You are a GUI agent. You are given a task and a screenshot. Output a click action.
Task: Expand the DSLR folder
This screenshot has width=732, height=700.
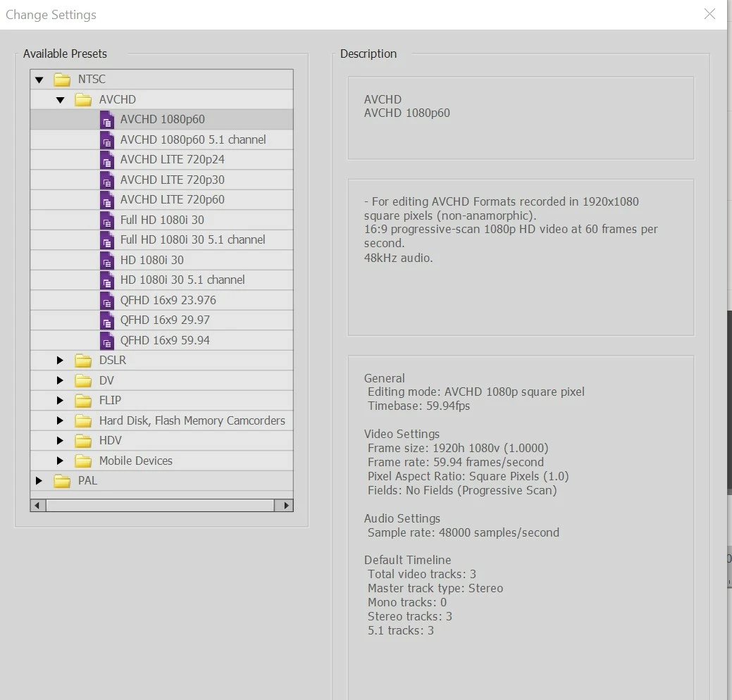tap(60, 361)
